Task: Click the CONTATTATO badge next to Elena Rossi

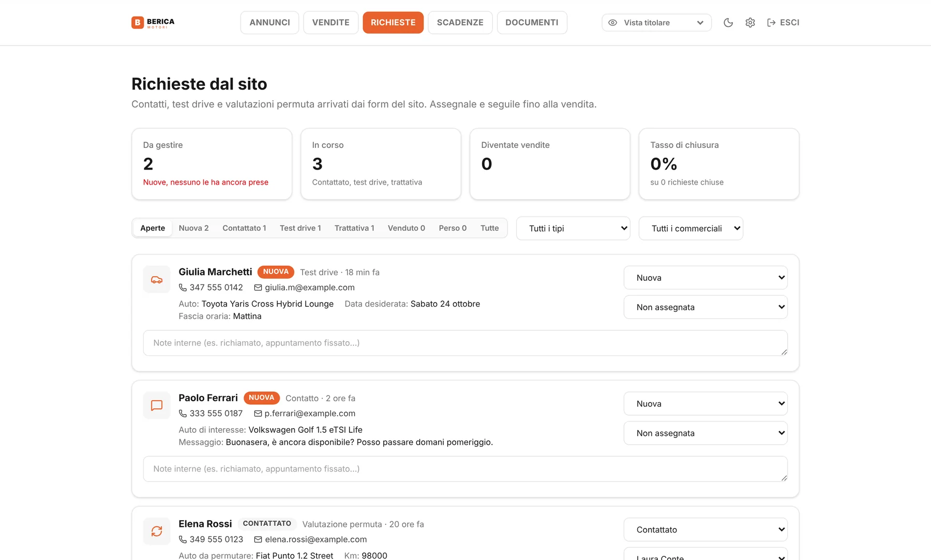Action: (267, 524)
